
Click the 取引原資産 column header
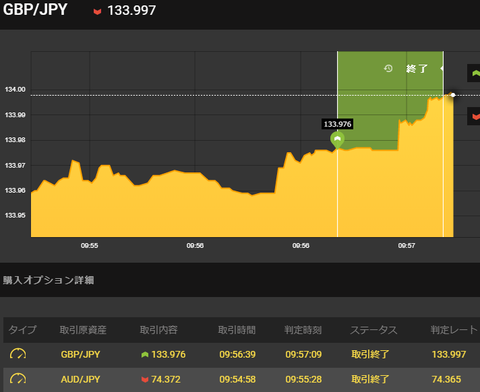[83, 330]
